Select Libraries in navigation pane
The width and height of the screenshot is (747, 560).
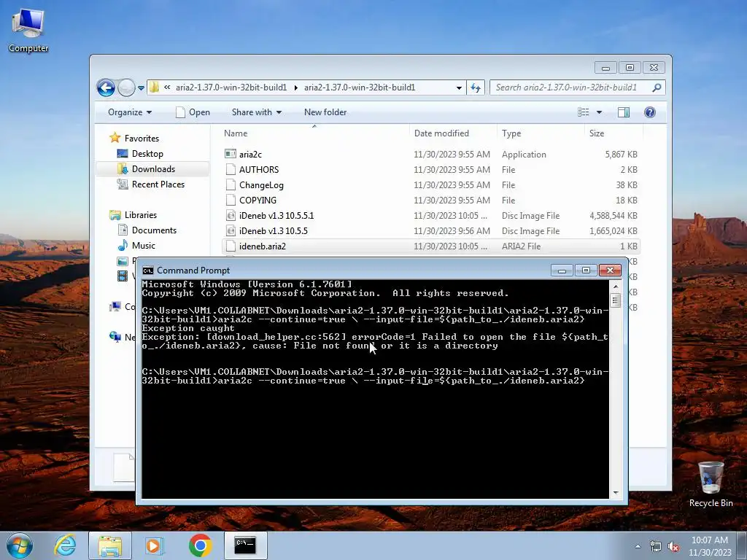point(141,215)
